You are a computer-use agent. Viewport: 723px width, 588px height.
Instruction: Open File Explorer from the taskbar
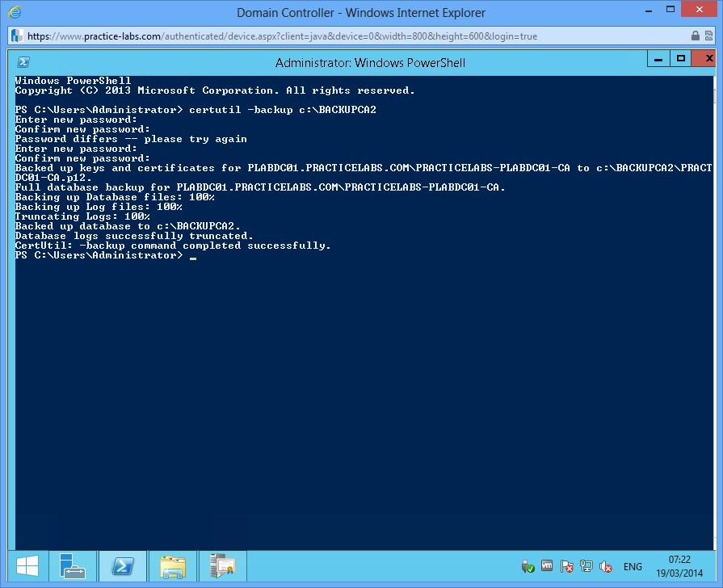(173, 566)
